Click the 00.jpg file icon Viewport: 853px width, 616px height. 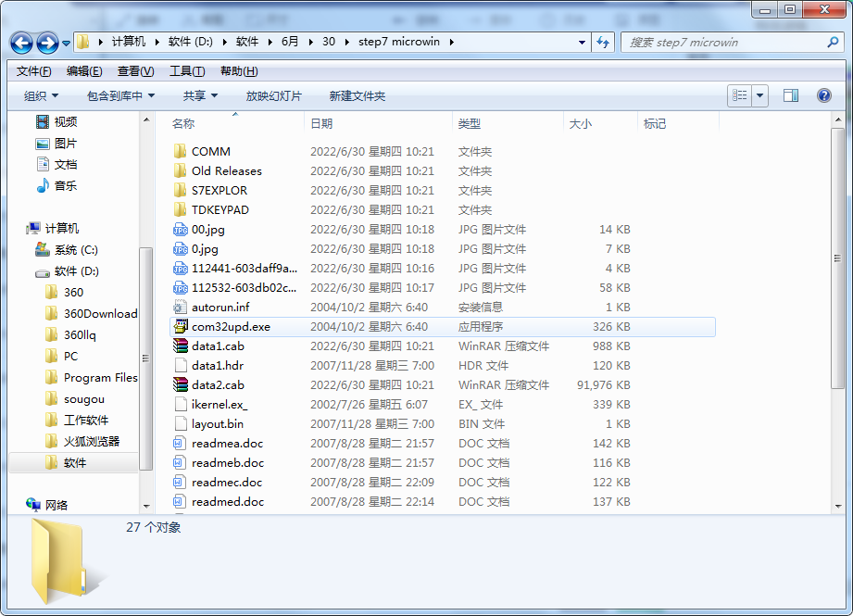180,229
